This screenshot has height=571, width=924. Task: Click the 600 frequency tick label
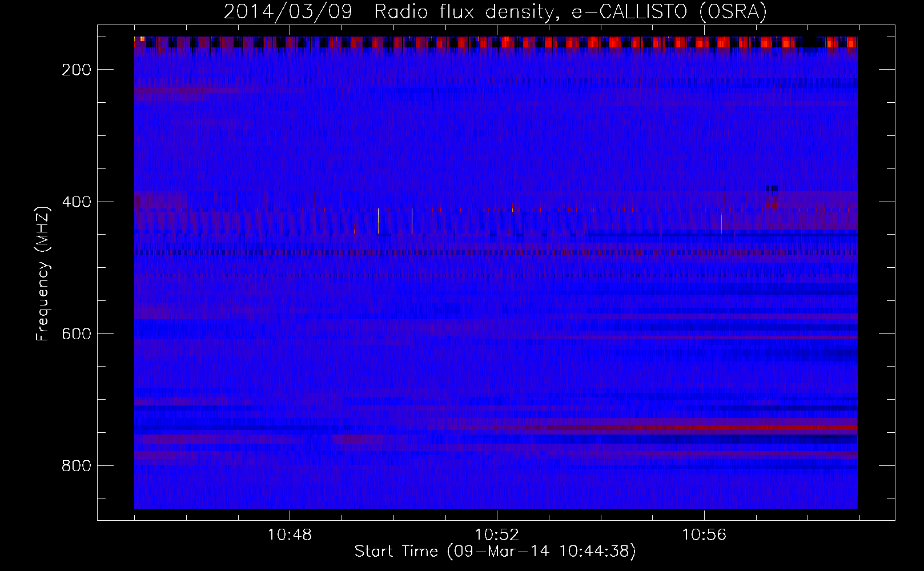tap(77, 334)
